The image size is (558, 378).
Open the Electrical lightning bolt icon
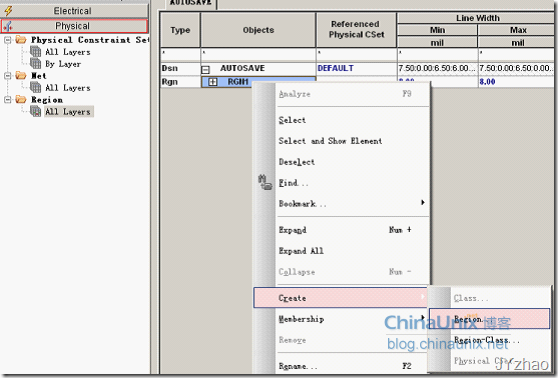[x=9, y=11]
